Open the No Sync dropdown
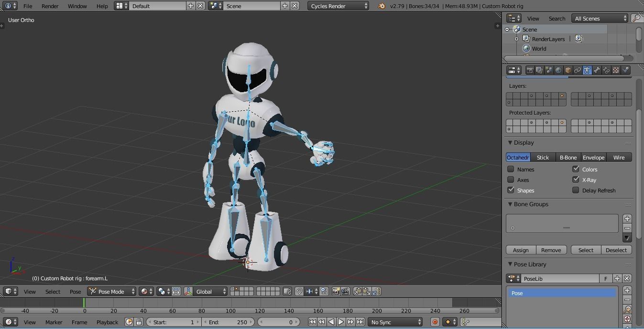Image resolution: width=644 pixels, height=329 pixels. tap(395, 322)
